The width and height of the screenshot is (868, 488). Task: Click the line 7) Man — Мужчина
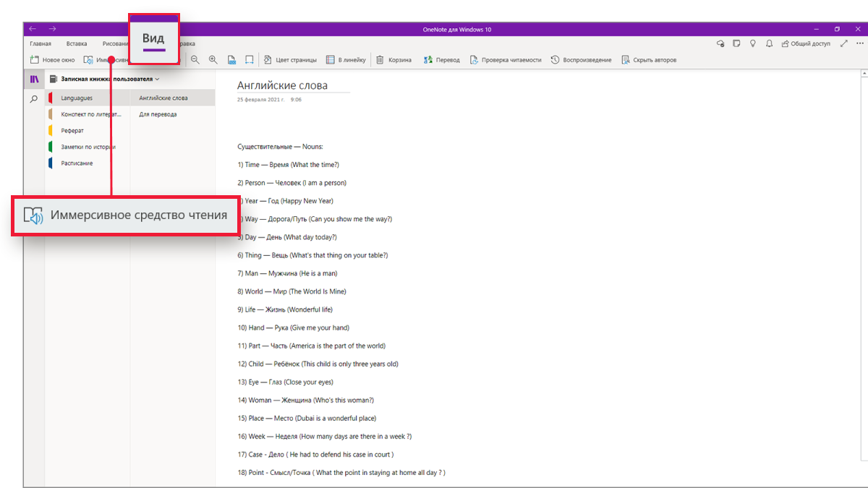click(287, 273)
